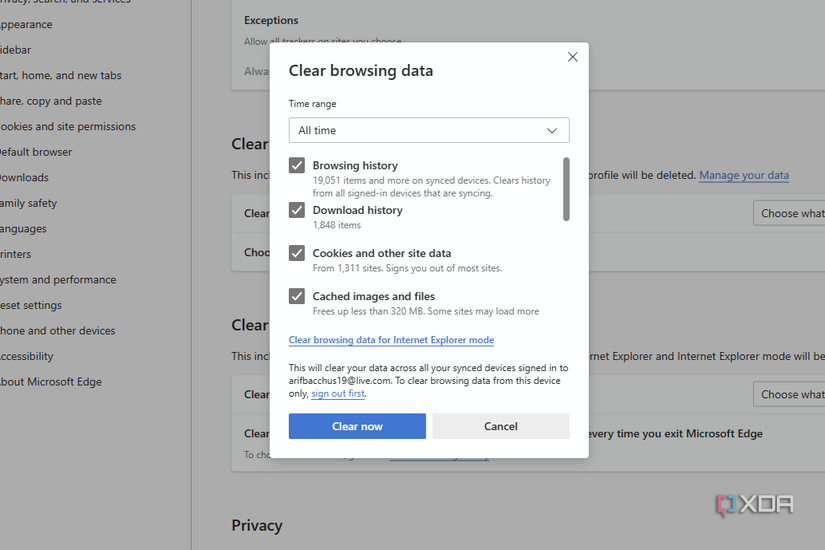Click the Cookies and other site data label
Image resolution: width=825 pixels, height=550 pixels.
click(382, 253)
